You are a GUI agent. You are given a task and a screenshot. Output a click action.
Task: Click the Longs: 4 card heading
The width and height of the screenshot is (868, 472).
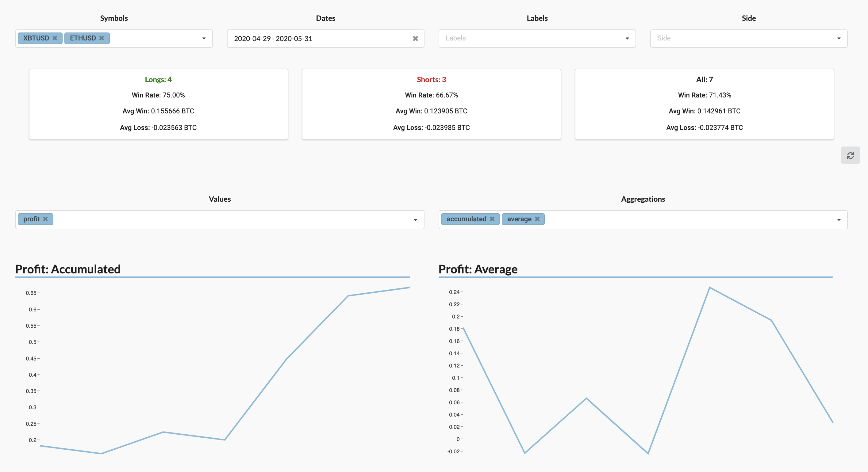pyautogui.click(x=158, y=79)
